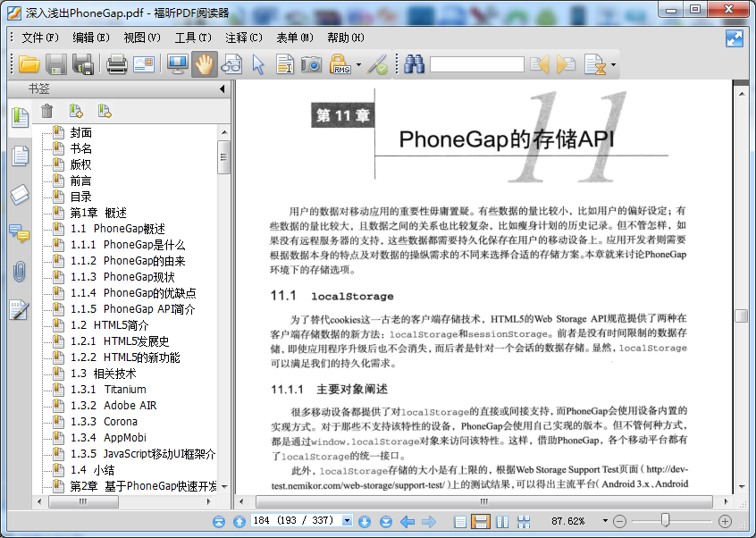
Task: Click the delete bookmark trash icon
Action: pyautogui.click(x=46, y=111)
